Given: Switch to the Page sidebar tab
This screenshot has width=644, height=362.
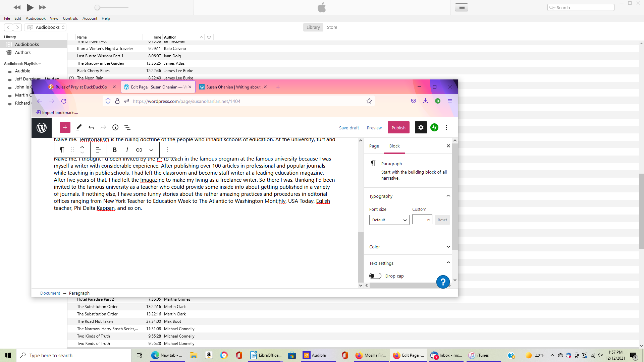Looking at the screenshot, I should 374,146.
